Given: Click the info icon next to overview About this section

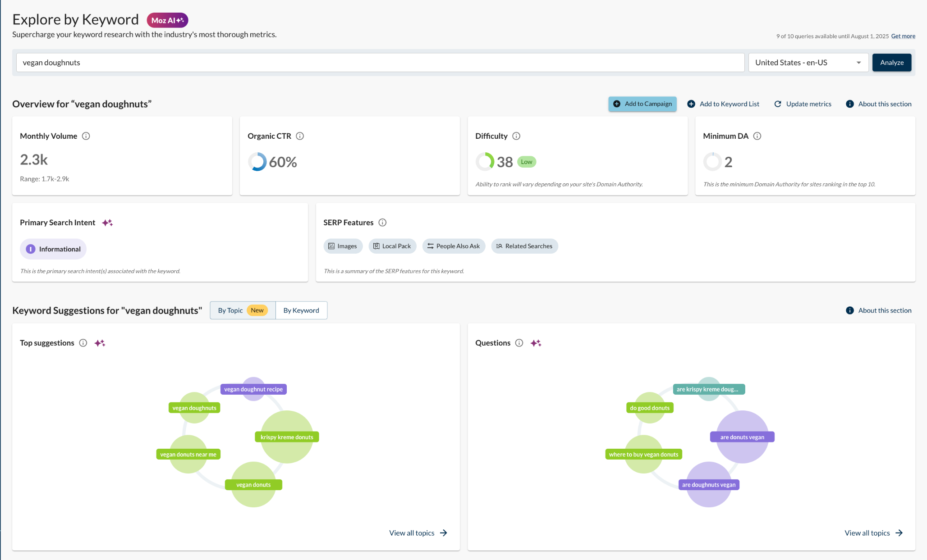Looking at the screenshot, I should [850, 104].
